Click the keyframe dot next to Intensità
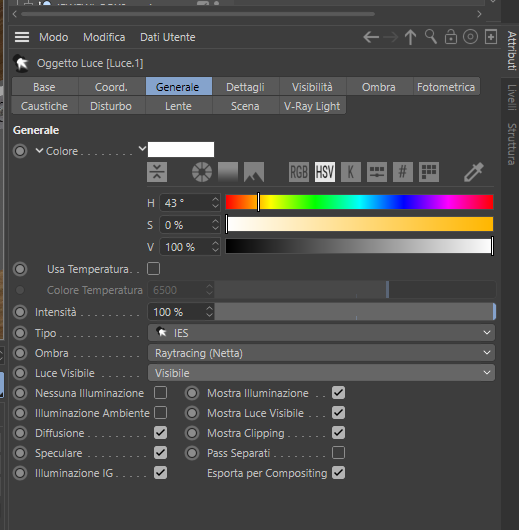 tap(20, 312)
